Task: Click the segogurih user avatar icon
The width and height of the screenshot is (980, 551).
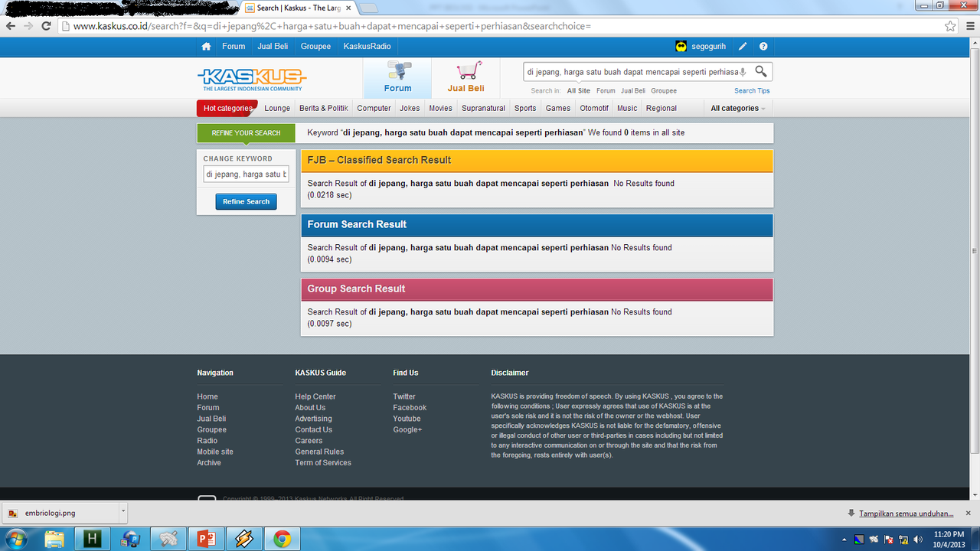Action: pos(681,47)
